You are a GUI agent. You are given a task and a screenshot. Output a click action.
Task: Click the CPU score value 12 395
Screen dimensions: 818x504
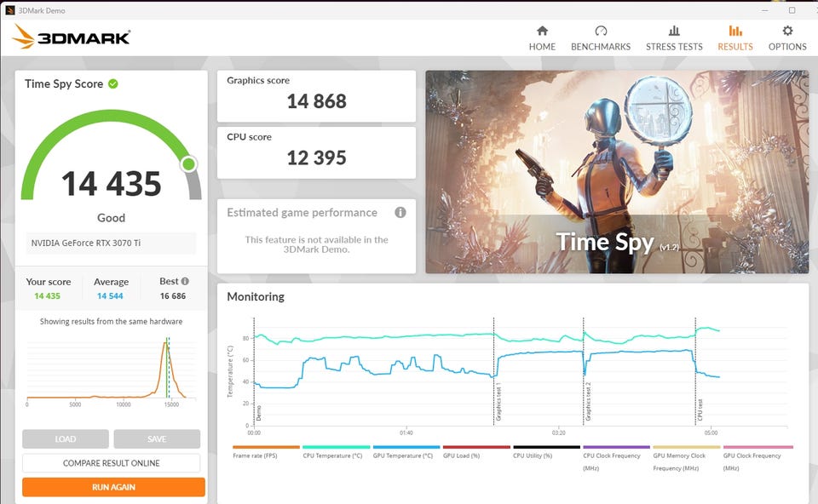(x=316, y=157)
